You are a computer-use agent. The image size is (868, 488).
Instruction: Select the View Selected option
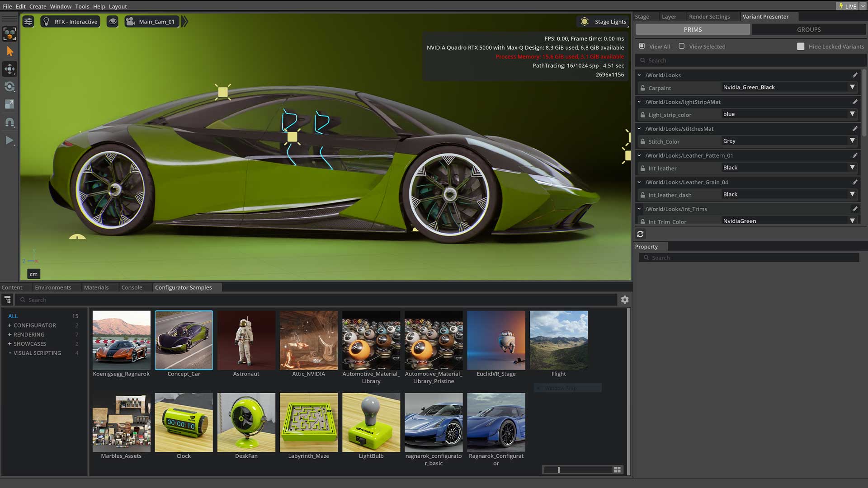coord(682,46)
